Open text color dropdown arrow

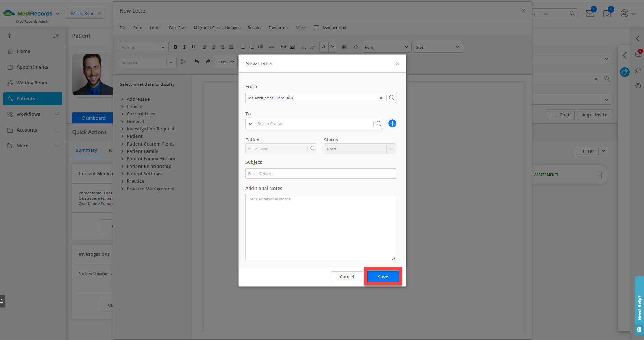click(x=333, y=47)
